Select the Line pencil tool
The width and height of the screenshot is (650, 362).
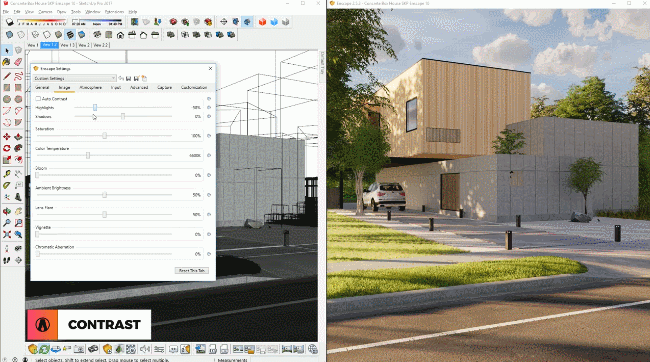[7, 76]
